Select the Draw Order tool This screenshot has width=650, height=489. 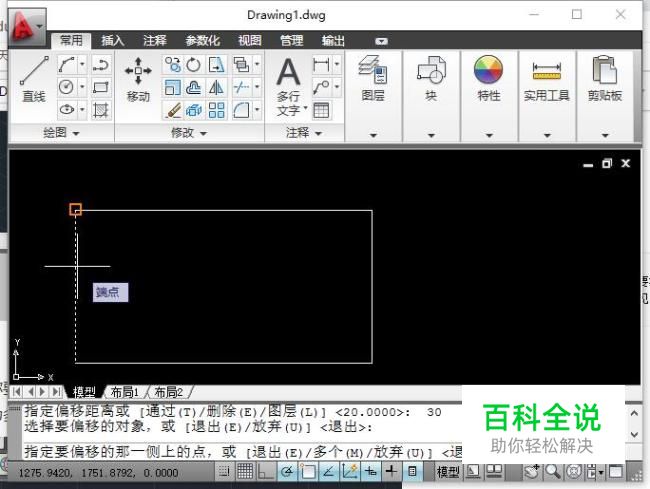point(241,64)
